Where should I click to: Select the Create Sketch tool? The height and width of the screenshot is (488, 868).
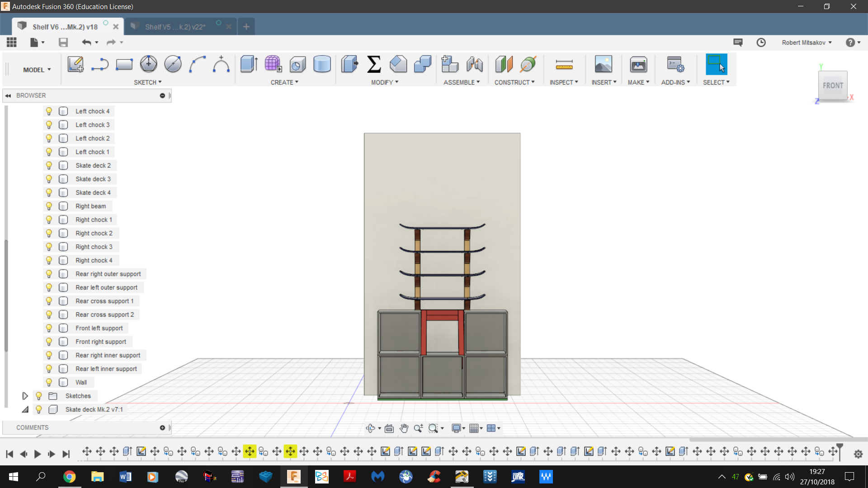click(x=75, y=64)
